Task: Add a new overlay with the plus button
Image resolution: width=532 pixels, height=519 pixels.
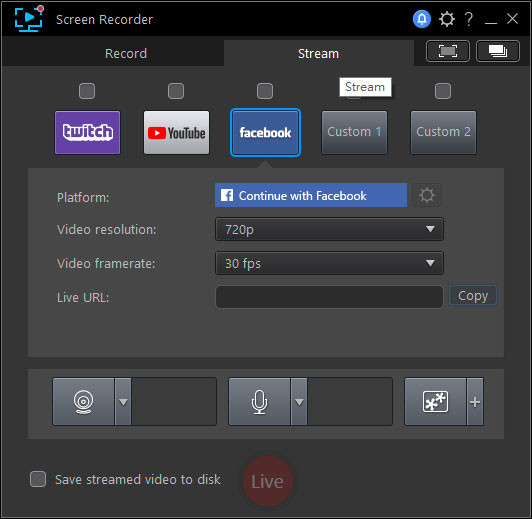Action: (475, 402)
